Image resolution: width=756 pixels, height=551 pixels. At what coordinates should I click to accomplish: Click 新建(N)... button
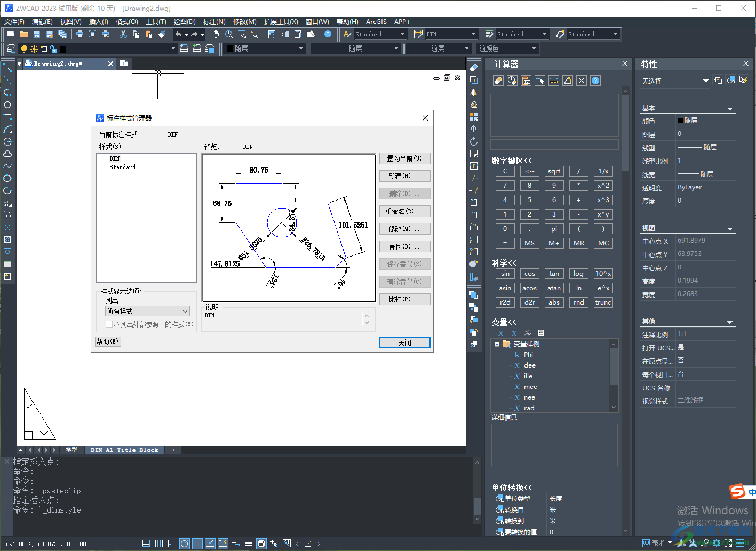point(404,176)
